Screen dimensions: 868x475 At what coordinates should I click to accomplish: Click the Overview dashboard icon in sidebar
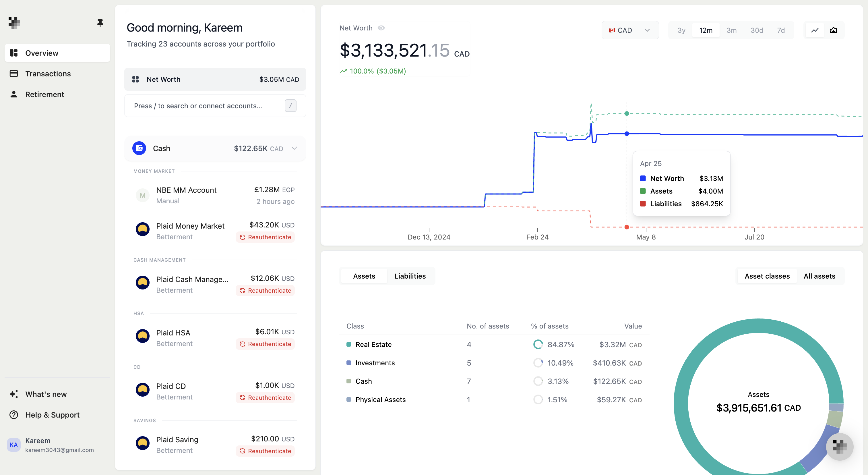pos(14,53)
